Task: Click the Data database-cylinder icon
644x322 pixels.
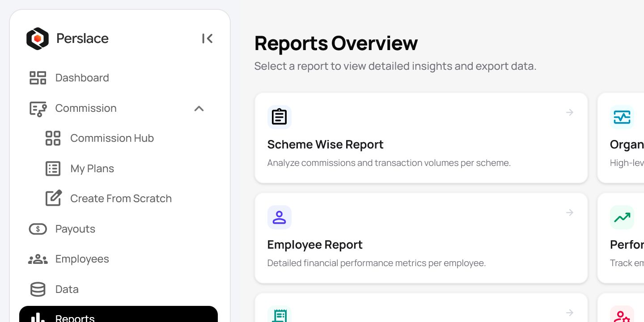Action: click(x=38, y=289)
